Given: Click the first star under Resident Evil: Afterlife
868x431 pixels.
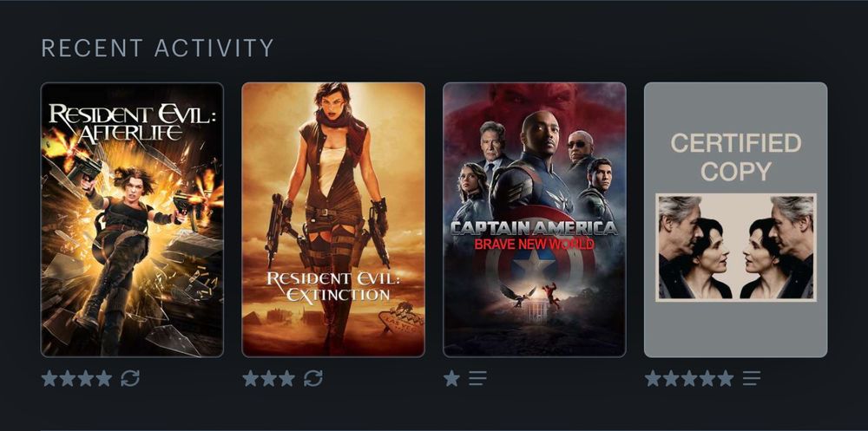Looking at the screenshot, I should click(x=49, y=378).
